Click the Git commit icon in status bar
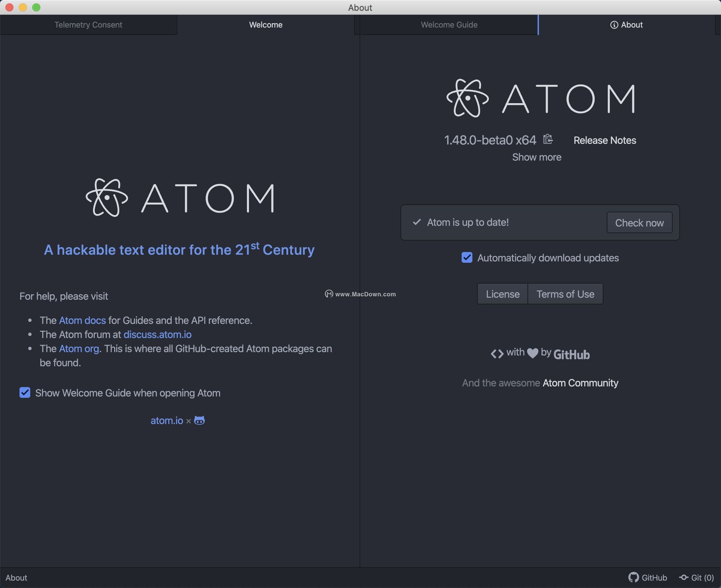 (684, 577)
